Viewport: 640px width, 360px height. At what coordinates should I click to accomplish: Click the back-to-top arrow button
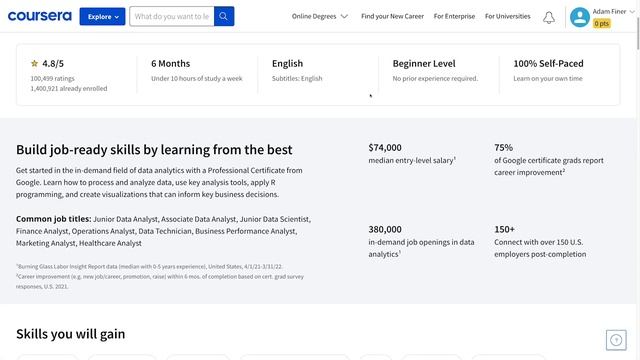tap(616, 340)
